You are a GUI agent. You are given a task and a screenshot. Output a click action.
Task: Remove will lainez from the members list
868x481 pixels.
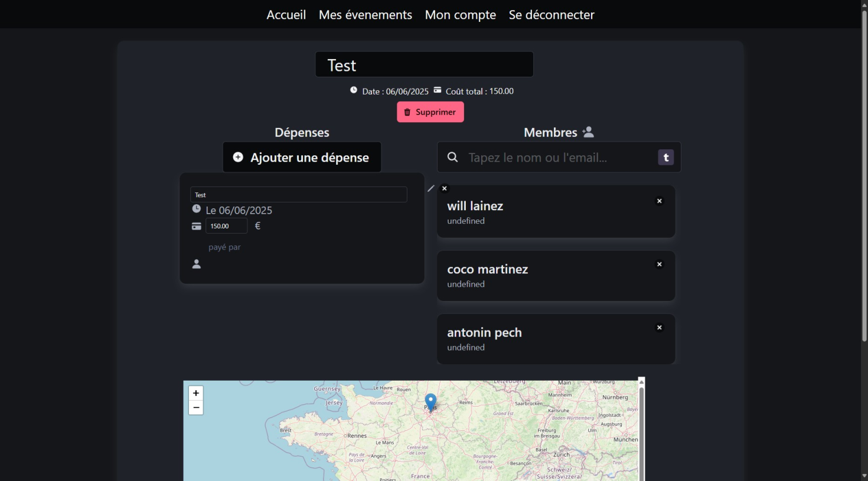coord(659,201)
